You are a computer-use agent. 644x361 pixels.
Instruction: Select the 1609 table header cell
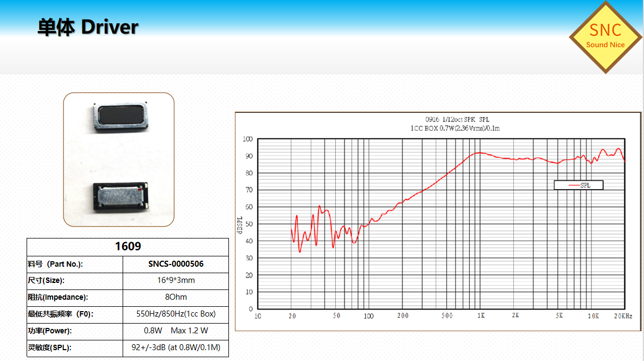(x=127, y=247)
